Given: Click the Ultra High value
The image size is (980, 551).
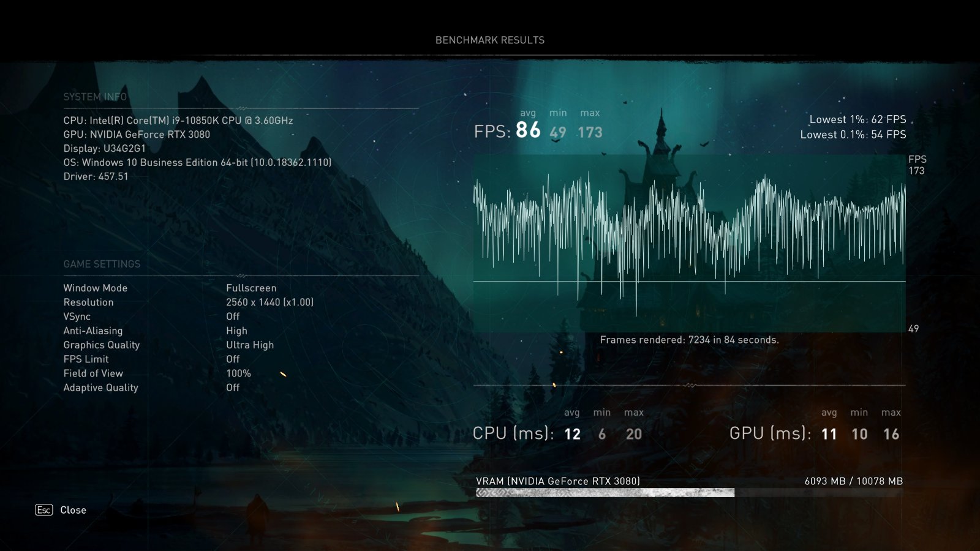Looking at the screenshot, I should point(250,345).
